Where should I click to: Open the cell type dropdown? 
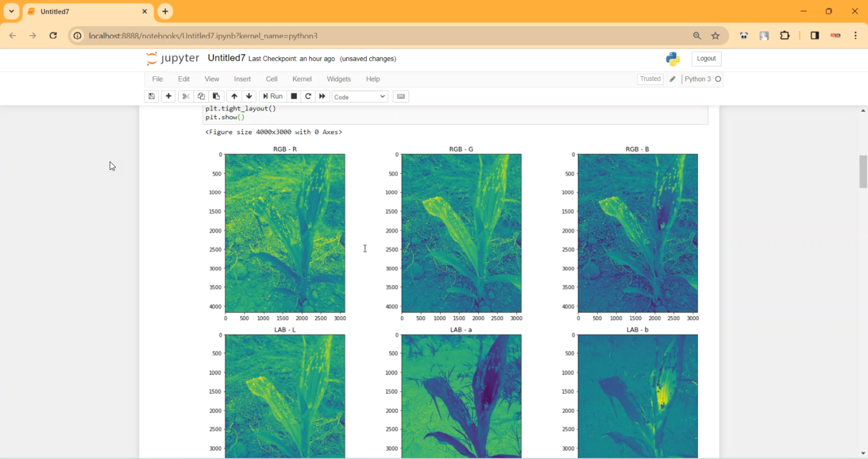click(x=359, y=97)
